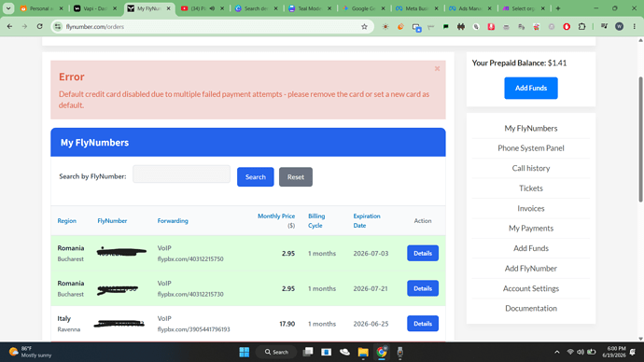This screenshot has height=362, width=644.
Task: Open volume control in system tray
Action: [581, 352]
